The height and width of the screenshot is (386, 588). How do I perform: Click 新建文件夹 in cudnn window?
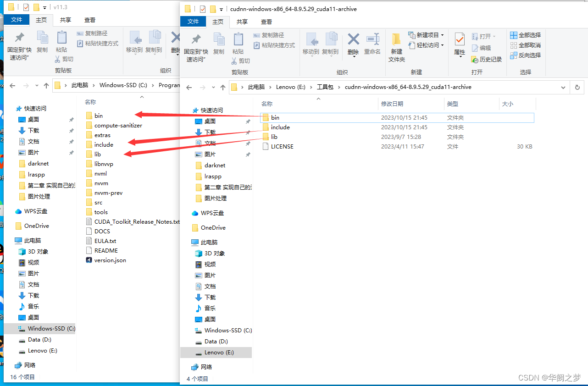(x=397, y=47)
